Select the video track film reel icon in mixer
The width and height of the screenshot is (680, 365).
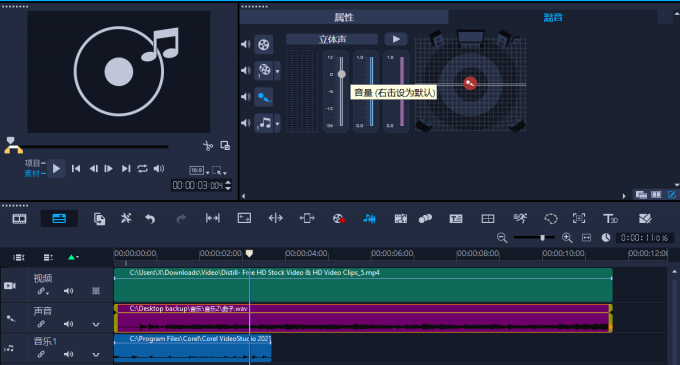click(264, 44)
